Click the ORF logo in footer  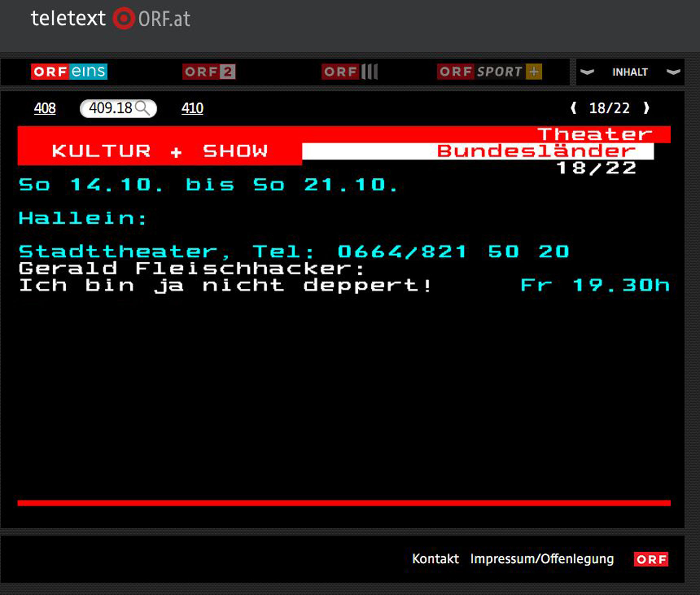651,559
